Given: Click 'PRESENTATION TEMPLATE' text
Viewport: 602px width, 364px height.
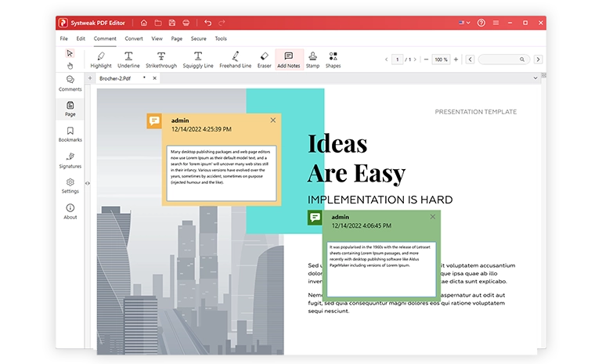Looking at the screenshot, I should tap(476, 112).
